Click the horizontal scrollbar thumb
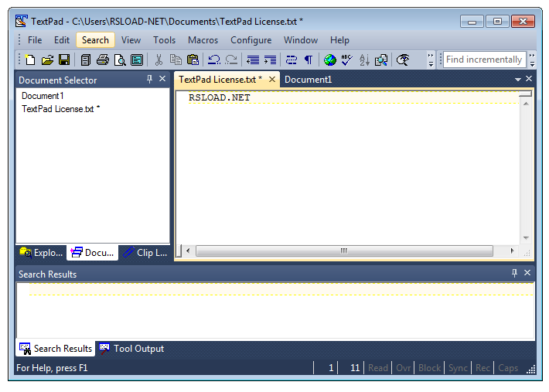 (344, 251)
